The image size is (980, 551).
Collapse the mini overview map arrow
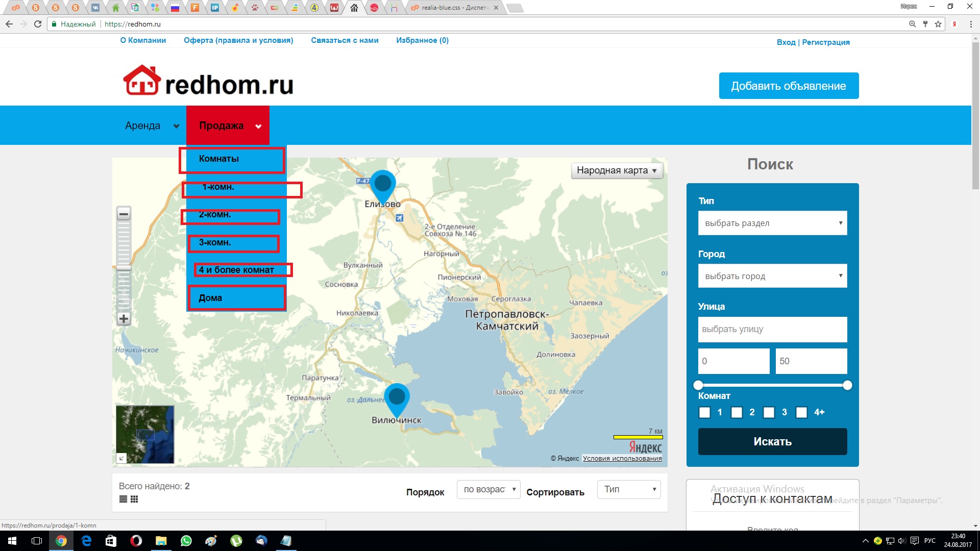pos(121,458)
